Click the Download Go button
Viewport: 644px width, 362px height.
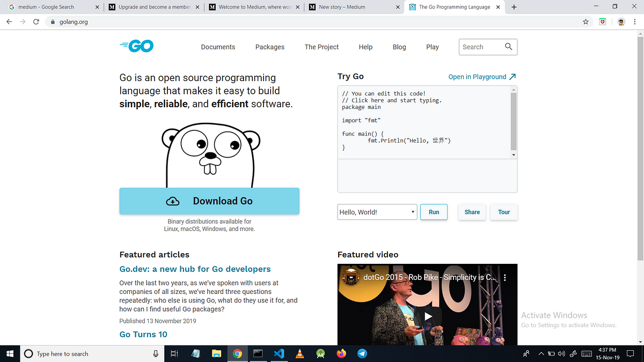point(209,201)
